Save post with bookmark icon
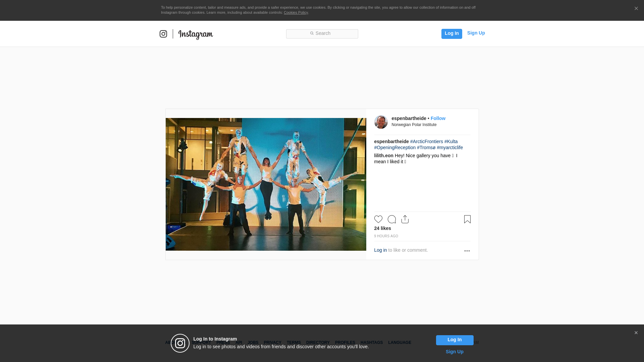Screen dimensions: 644x362 (467, 219)
